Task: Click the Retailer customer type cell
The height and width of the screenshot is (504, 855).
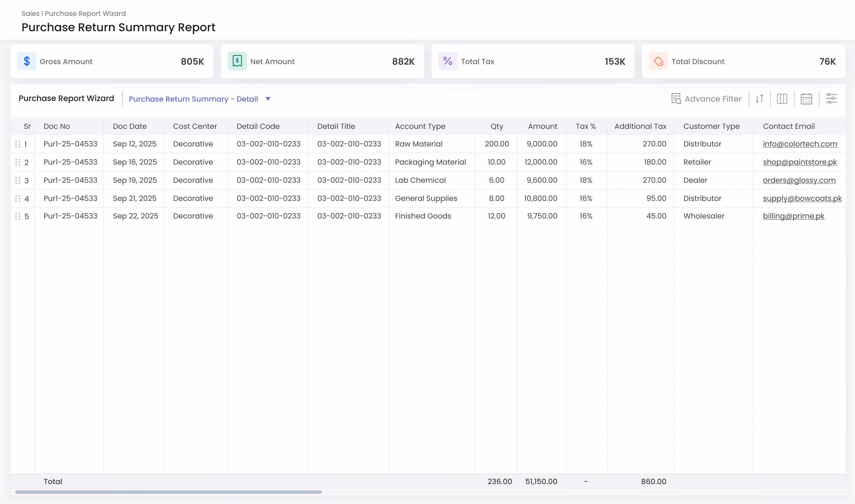Action: (697, 162)
